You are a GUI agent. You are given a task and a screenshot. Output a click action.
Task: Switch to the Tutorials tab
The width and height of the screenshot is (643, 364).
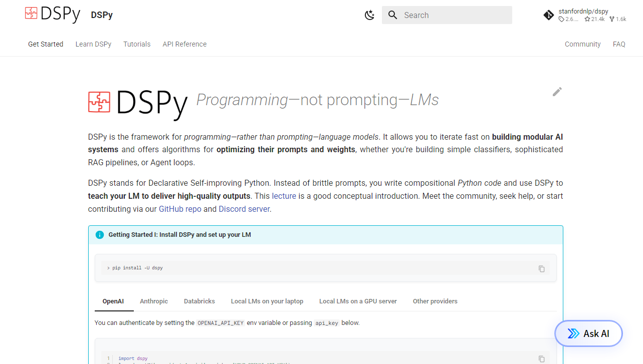(x=137, y=44)
